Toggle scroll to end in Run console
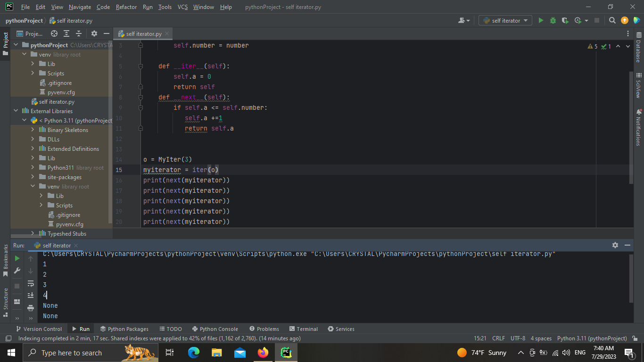The image size is (644, 362). 31,295
